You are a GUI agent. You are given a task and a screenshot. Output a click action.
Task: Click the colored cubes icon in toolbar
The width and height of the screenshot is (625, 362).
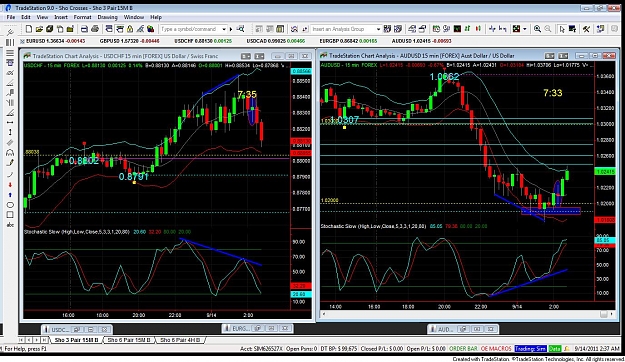[150, 29]
